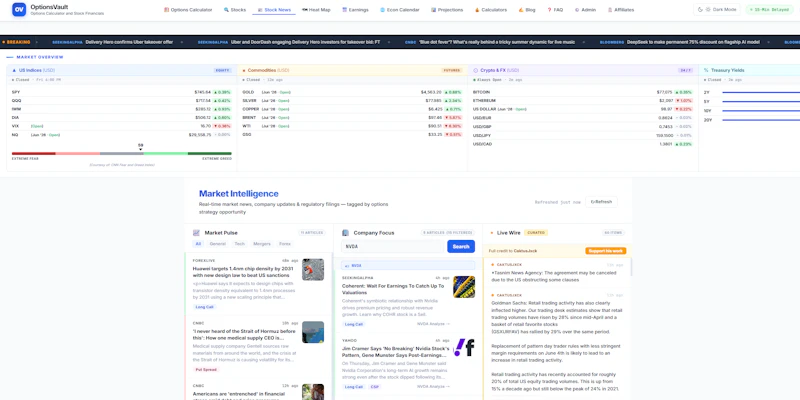Select the VIX row
Screen dimensions: 800x400
[x=121, y=126]
